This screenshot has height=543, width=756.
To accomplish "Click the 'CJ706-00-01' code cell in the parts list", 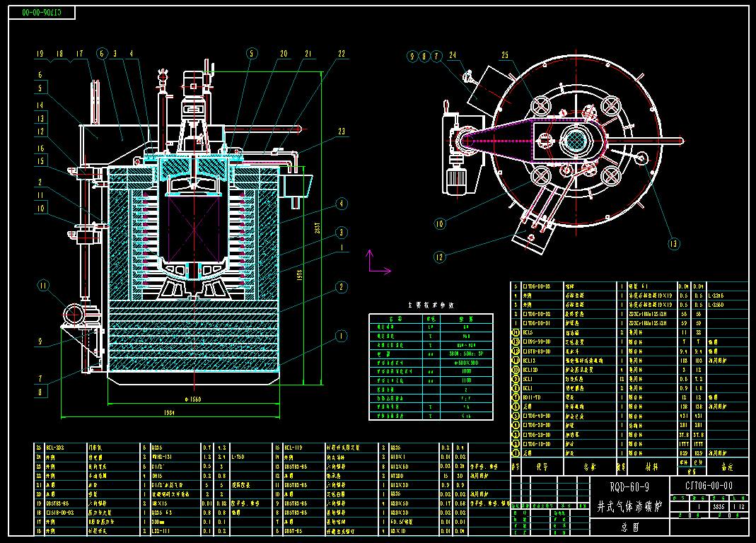I will coord(542,323).
